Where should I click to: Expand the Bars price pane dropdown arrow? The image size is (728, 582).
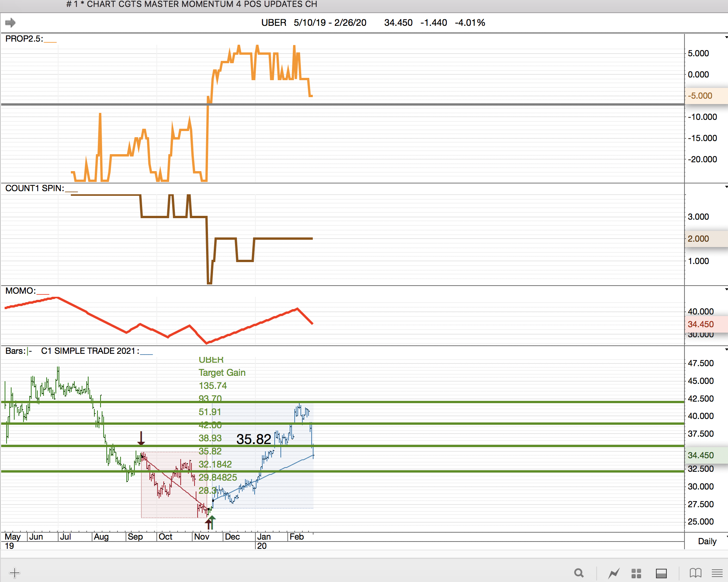click(x=726, y=350)
